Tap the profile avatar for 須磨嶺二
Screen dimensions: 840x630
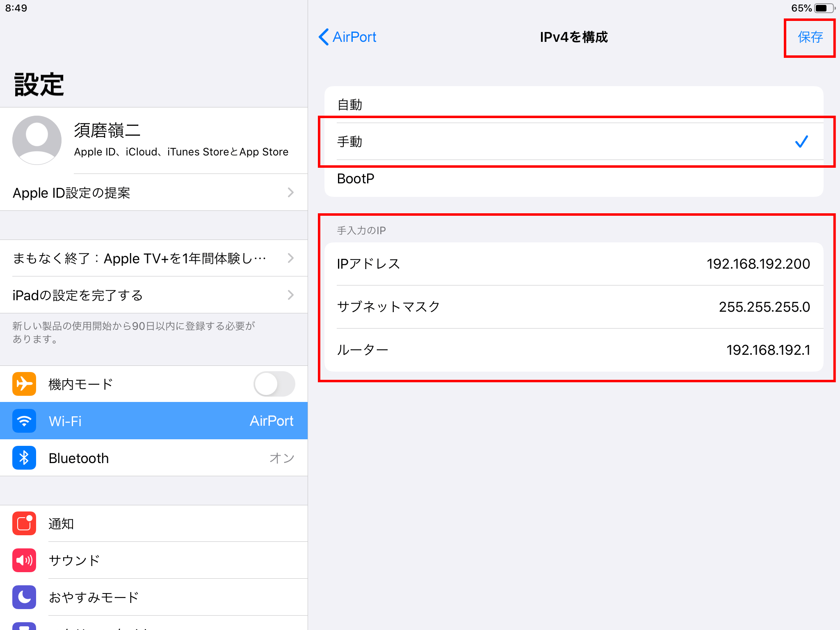tap(37, 140)
